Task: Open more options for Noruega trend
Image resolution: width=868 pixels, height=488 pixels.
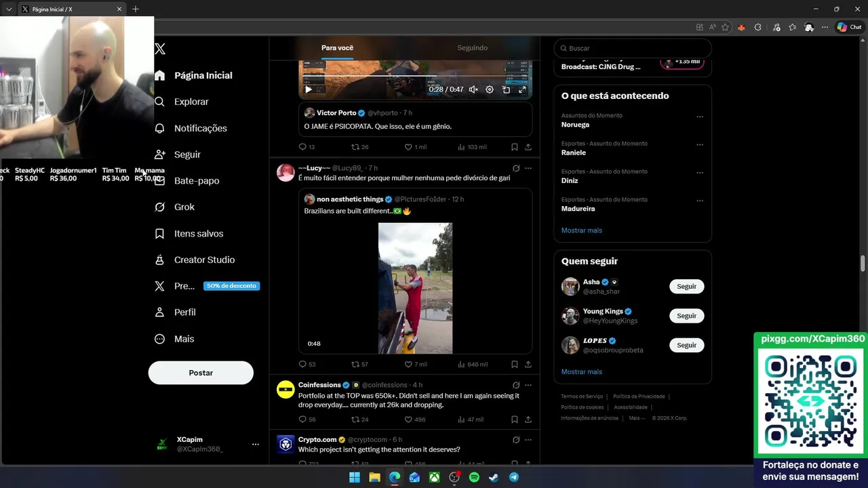Action: [x=700, y=117]
